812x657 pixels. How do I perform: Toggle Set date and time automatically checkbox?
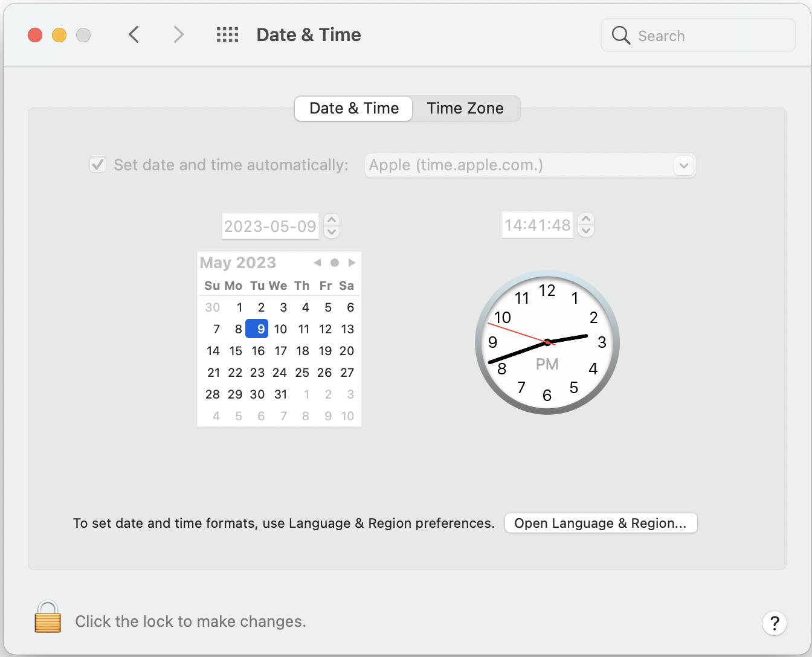[98, 165]
